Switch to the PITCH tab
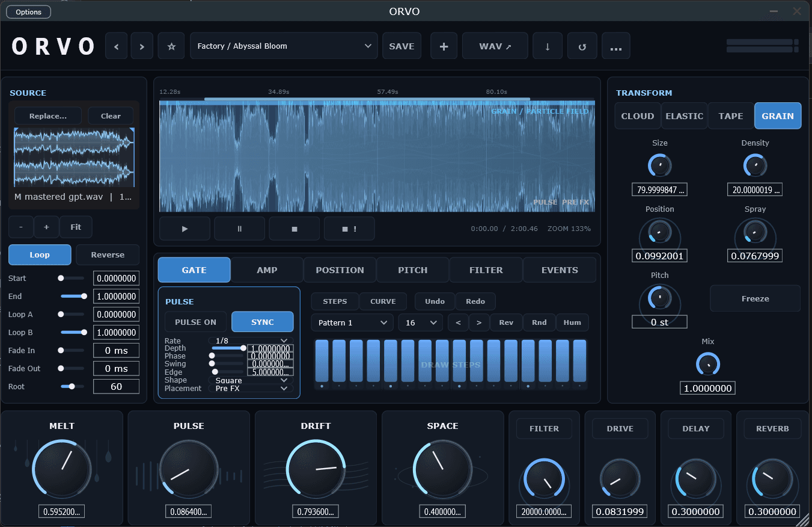This screenshot has width=812, height=527. coord(413,270)
